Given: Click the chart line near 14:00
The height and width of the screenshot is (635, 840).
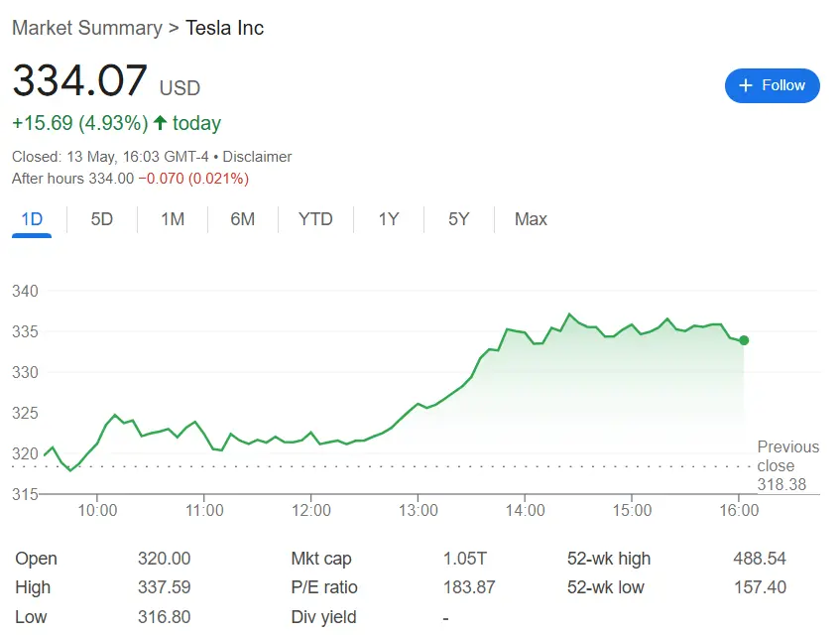Looking at the screenshot, I should 526,332.
